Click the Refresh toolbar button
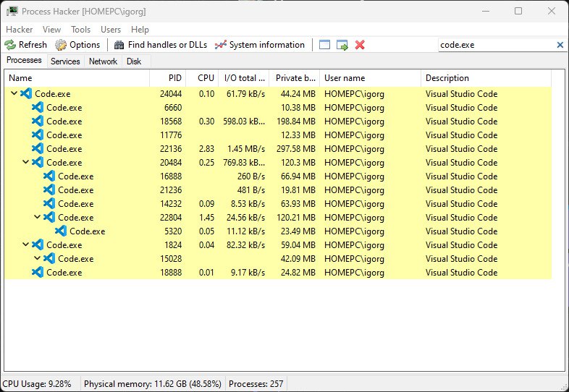 coord(26,45)
